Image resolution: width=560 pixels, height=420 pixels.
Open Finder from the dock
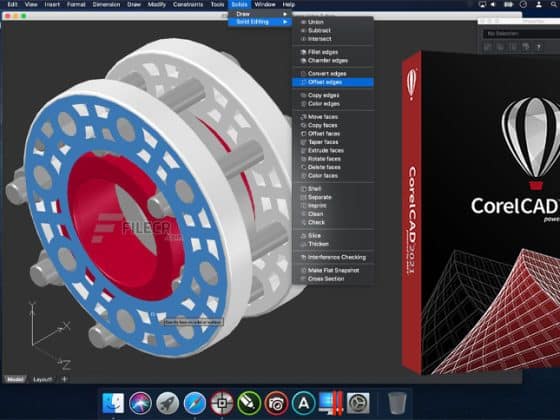(113, 403)
